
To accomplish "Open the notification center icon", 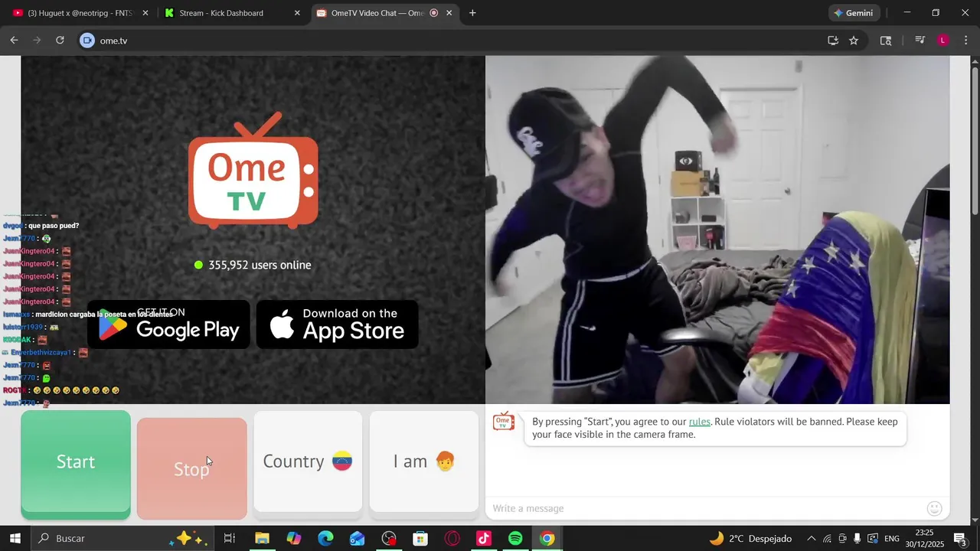I will tap(960, 538).
